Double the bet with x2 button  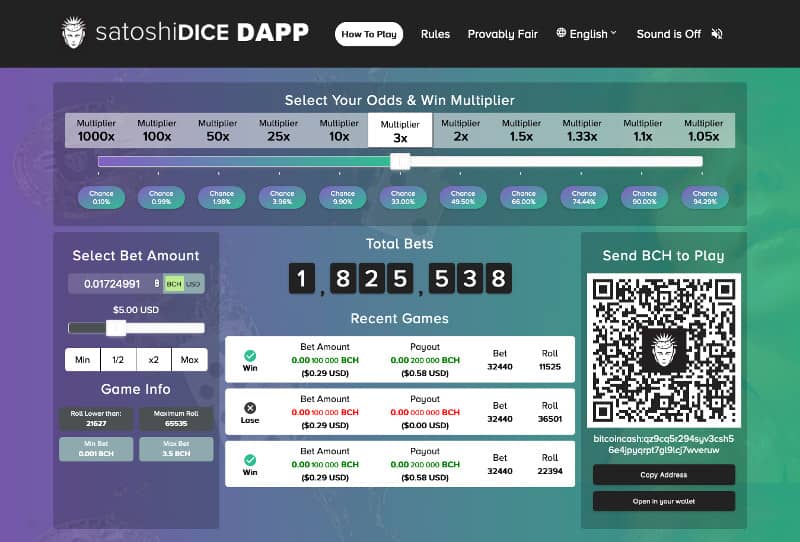[x=154, y=359]
